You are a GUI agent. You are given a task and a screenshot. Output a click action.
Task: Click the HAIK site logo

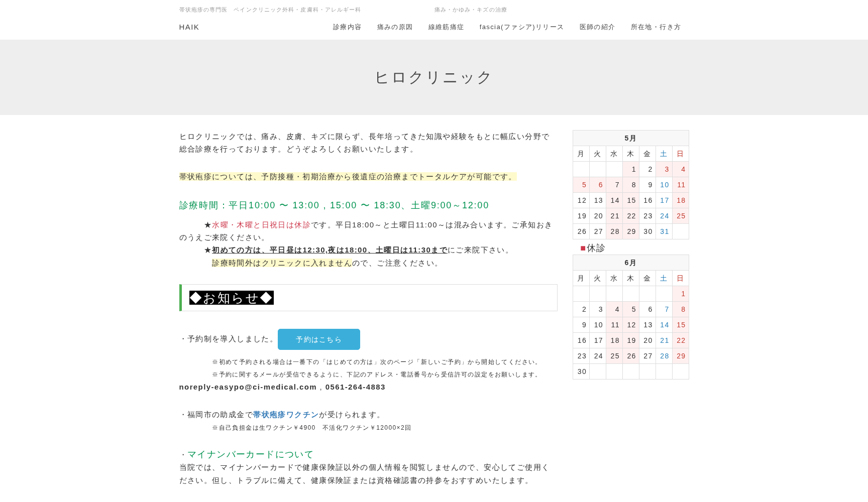pos(189,27)
